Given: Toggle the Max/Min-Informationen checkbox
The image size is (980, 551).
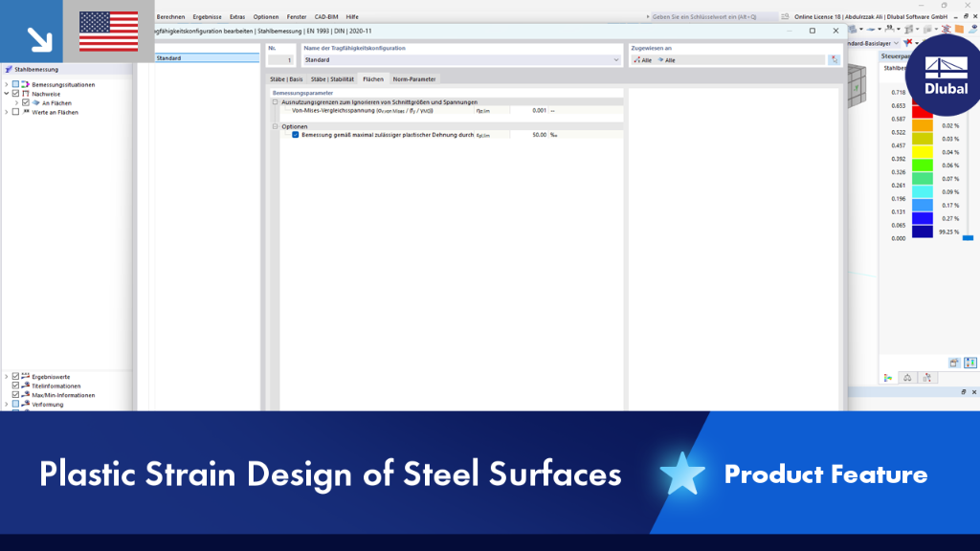Looking at the screenshot, I should point(15,395).
